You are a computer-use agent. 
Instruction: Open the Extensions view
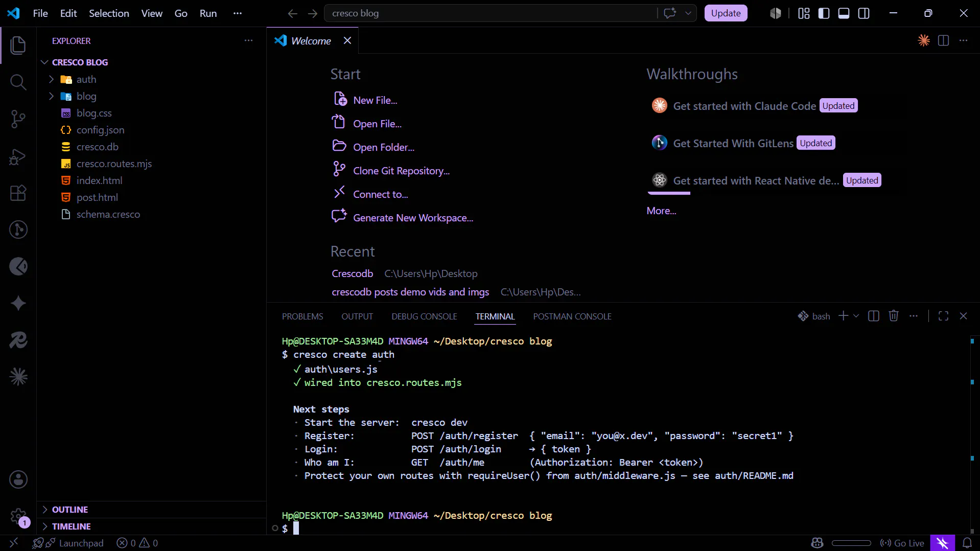[18, 193]
